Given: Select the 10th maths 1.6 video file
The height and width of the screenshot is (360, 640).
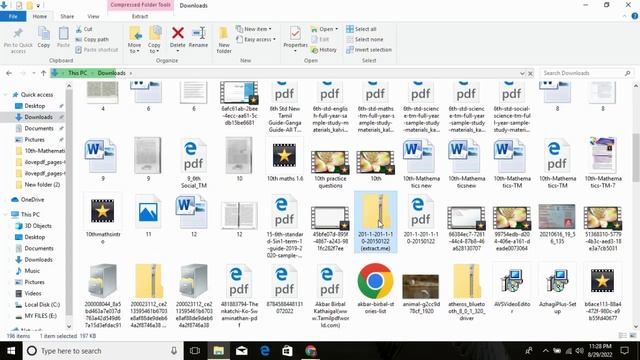Looking at the screenshot, I should (x=284, y=159).
